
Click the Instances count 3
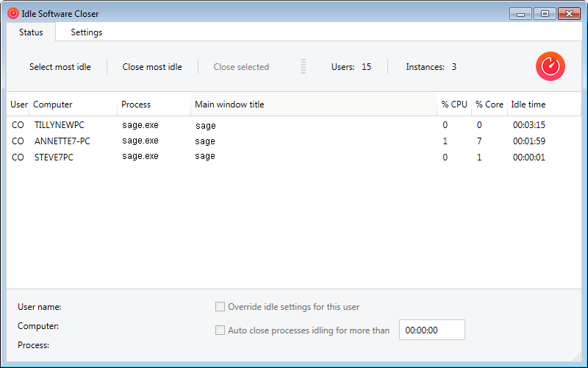tap(453, 67)
